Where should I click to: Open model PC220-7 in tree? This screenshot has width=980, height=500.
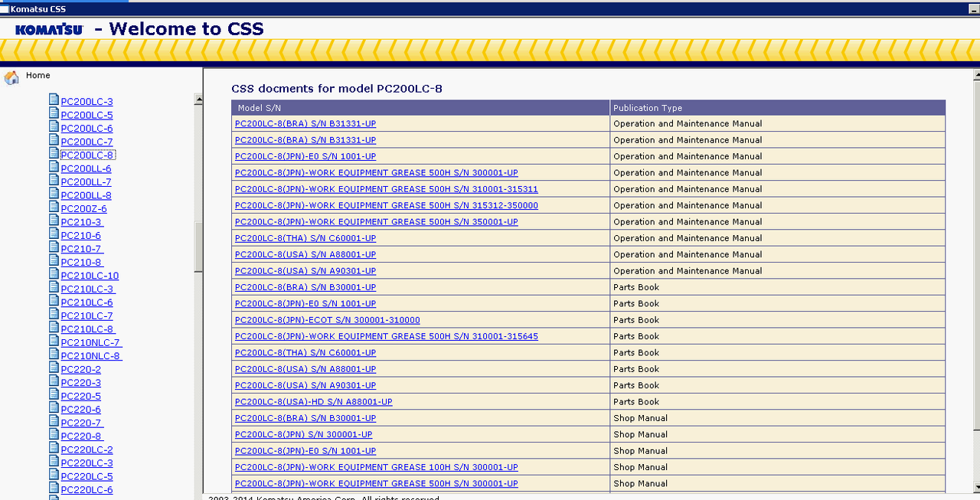pos(80,423)
